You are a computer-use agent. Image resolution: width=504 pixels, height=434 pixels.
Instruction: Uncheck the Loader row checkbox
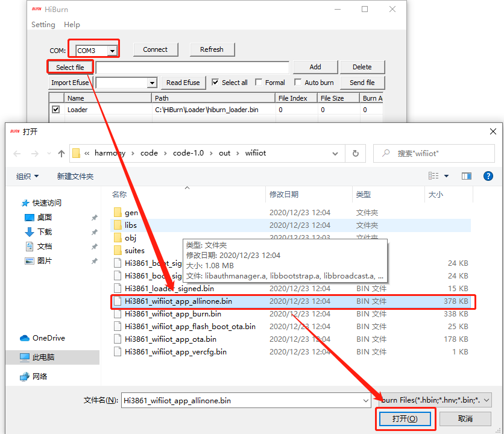coord(56,110)
